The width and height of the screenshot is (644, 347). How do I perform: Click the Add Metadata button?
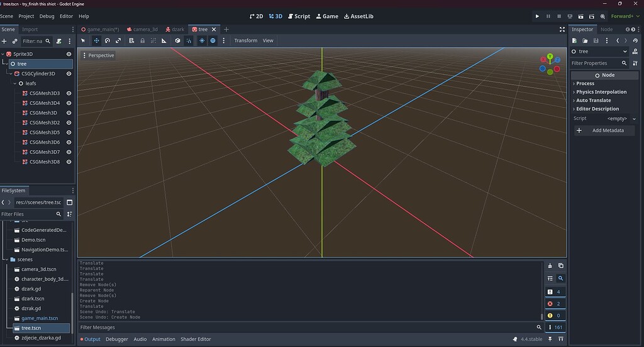[604, 131]
